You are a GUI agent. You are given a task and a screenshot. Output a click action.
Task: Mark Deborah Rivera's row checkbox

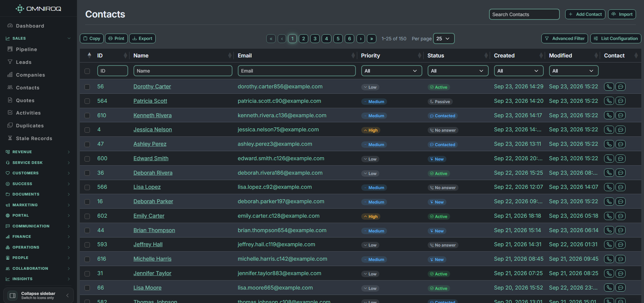pyautogui.click(x=87, y=173)
